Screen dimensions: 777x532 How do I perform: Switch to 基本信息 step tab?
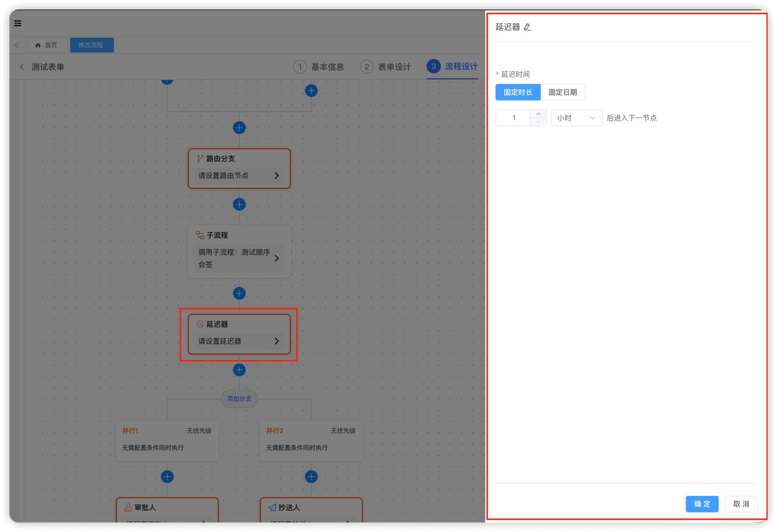[x=319, y=67]
